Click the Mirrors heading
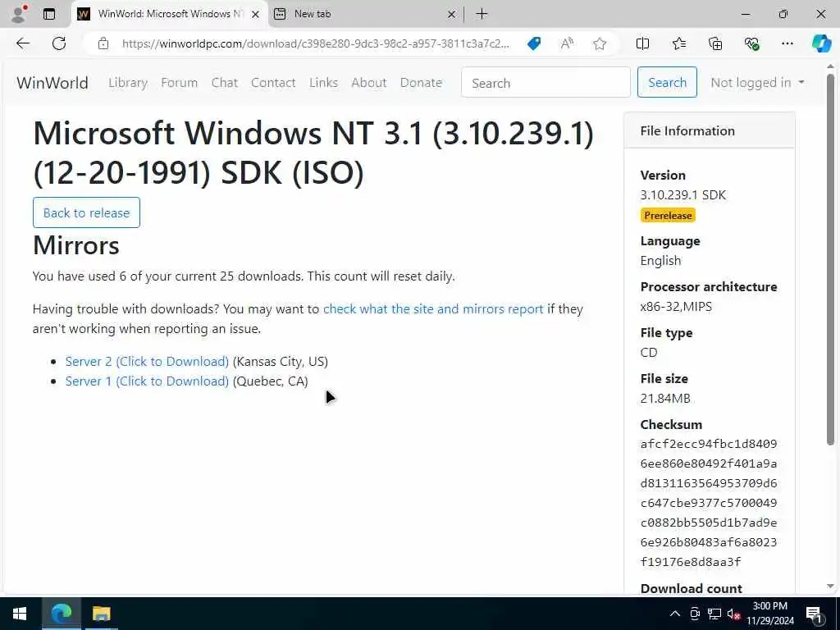 [x=76, y=245]
